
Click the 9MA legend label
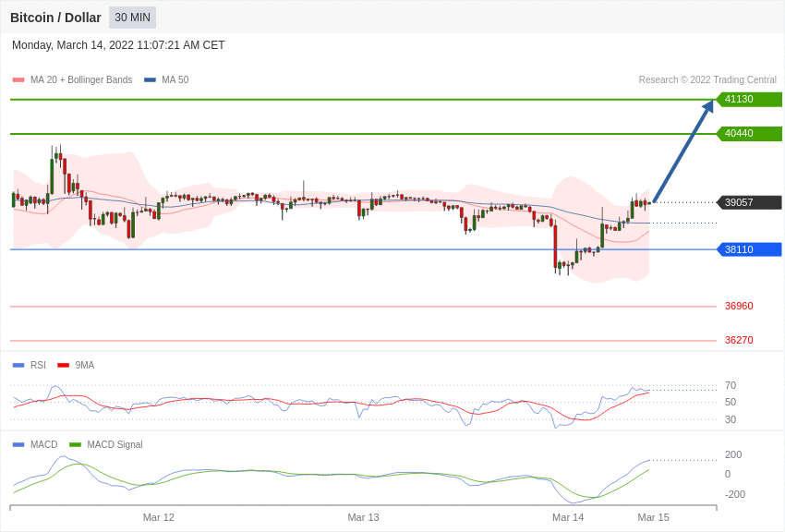85,365
